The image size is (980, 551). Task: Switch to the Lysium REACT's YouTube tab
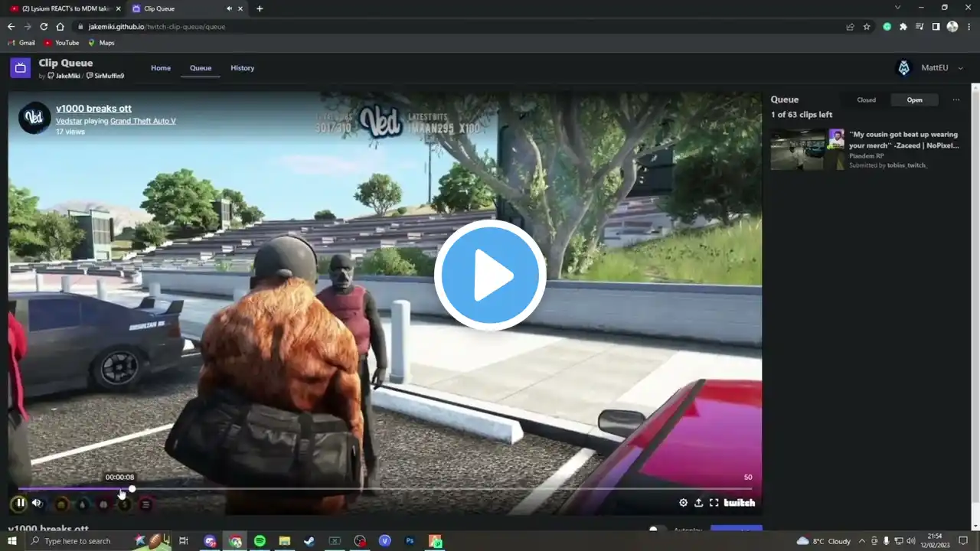tap(66, 8)
